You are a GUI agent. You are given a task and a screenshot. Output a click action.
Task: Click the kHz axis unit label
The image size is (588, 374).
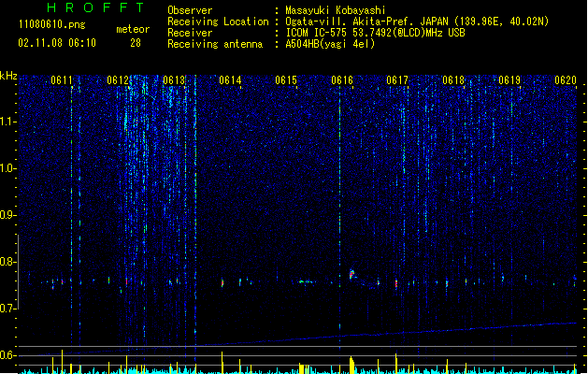[x=8, y=76]
